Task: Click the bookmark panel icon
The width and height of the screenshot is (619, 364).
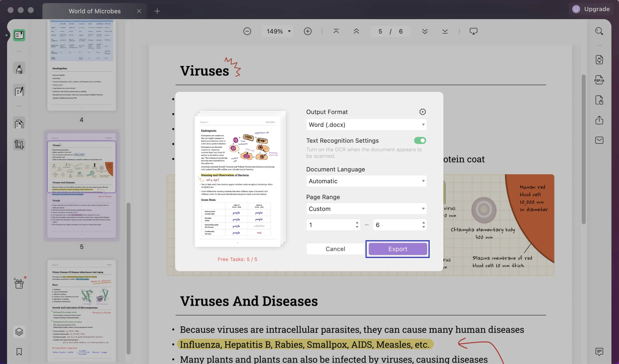Action: 19,352
